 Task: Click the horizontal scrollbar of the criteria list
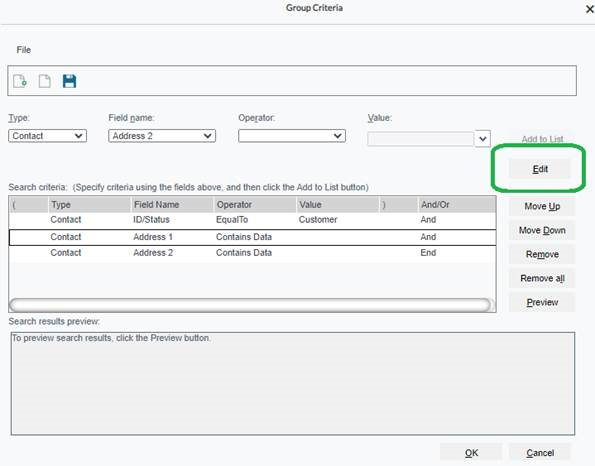[x=250, y=305]
